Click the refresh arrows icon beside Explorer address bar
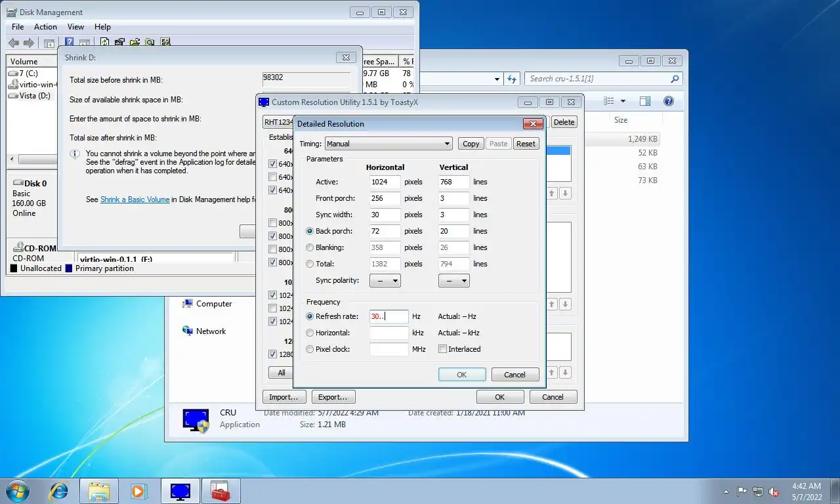840x504 pixels. click(512, 79)
